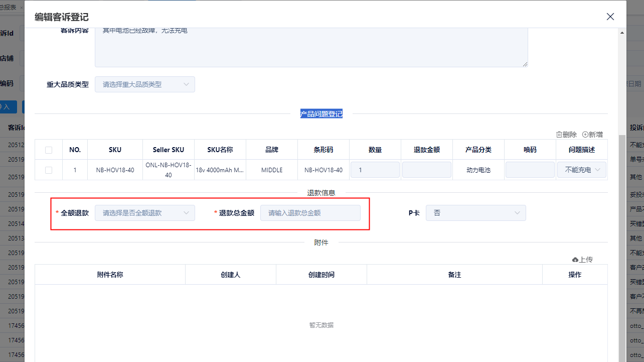Open the 重大品质类型 dropdown
Viewport: 644px width, 362px height.
click(x=144, y=84)
